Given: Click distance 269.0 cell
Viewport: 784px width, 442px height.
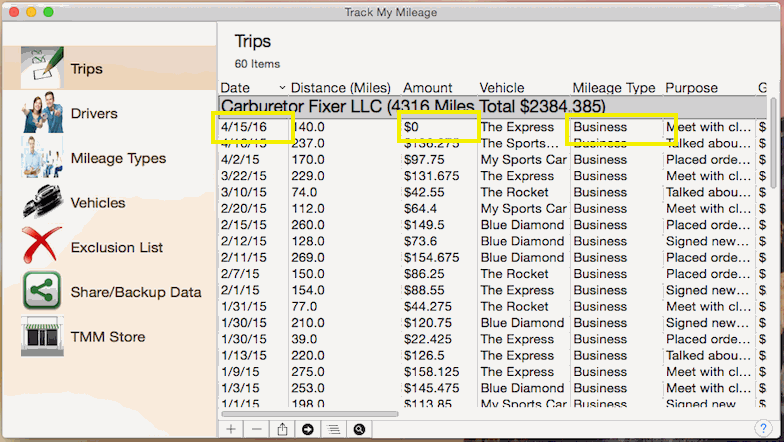Looking at the screenshot, I should pos(308,258).
